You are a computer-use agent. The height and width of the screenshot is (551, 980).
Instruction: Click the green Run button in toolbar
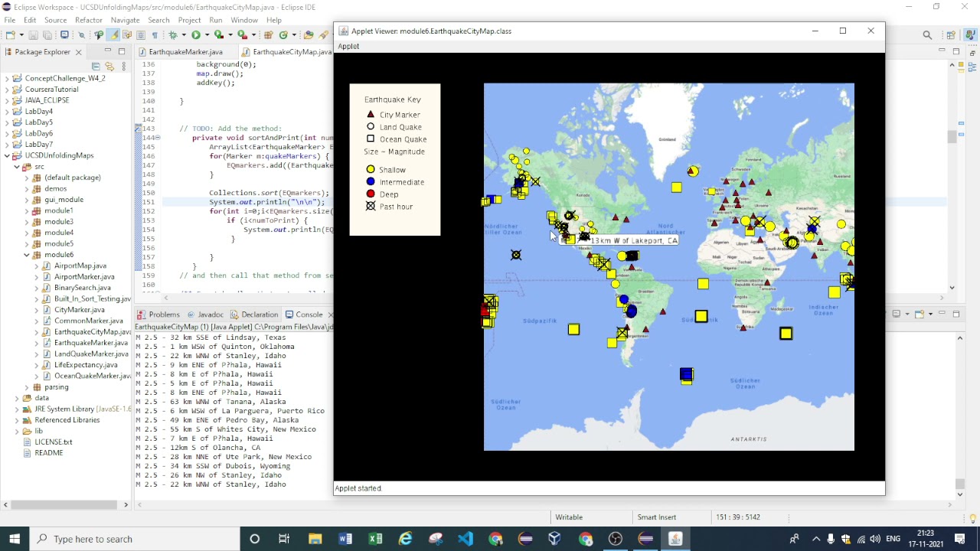point(195,34)
